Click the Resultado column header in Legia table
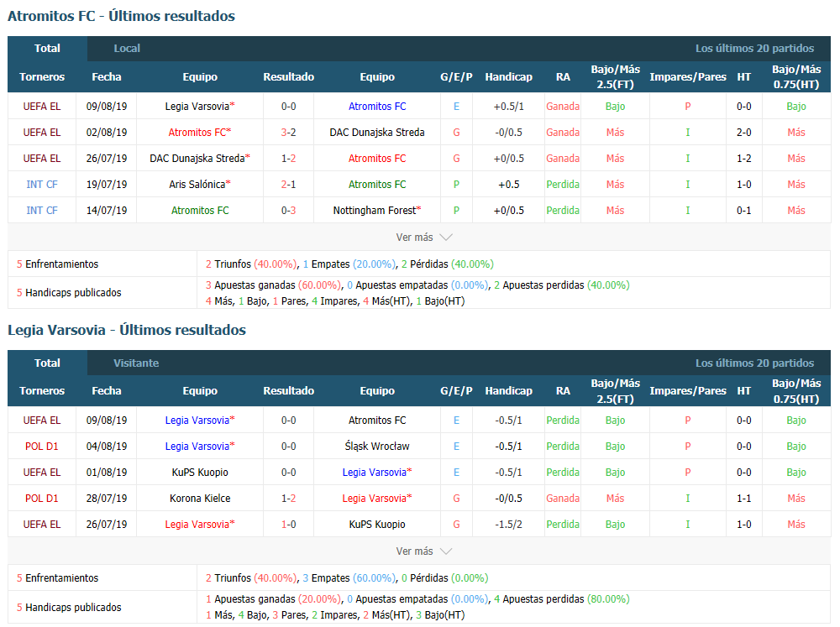Viewport: 840px width, 627px height. click(x=289, y=391)
